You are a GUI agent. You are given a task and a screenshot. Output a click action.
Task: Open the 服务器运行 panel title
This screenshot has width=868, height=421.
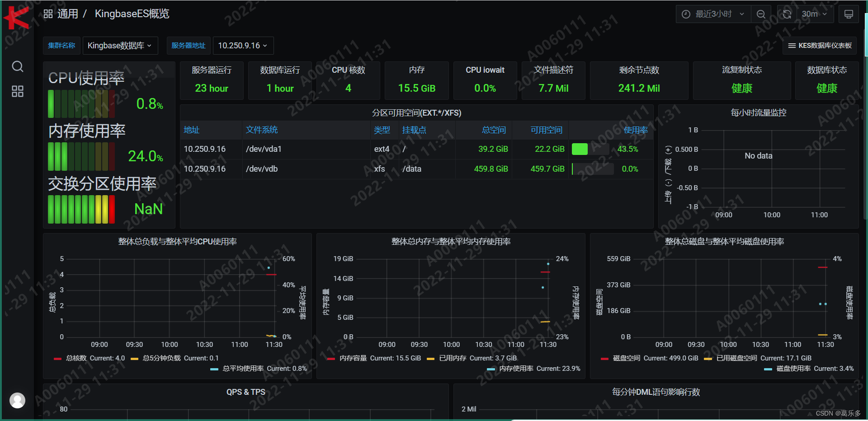tap(212, 70)
